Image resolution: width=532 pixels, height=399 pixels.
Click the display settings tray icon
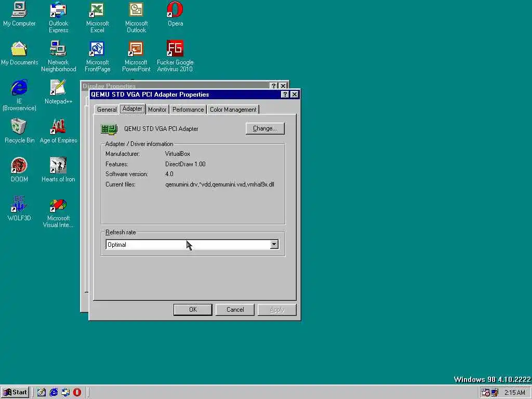click(x=495, y=393)
